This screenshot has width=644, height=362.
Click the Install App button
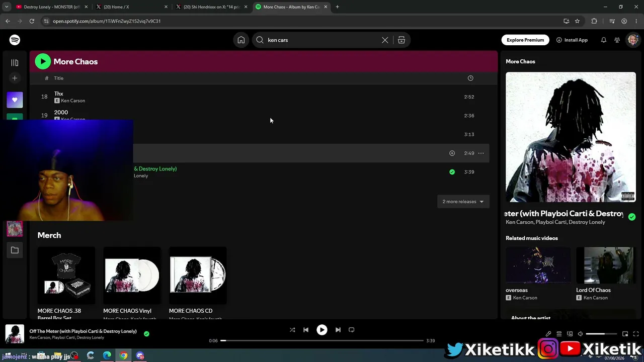(x=572, y=40)
